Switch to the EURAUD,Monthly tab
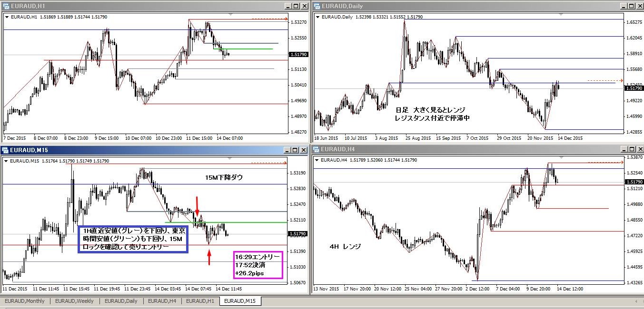Viewport: 644px width, 309px height. click(25, 301)
